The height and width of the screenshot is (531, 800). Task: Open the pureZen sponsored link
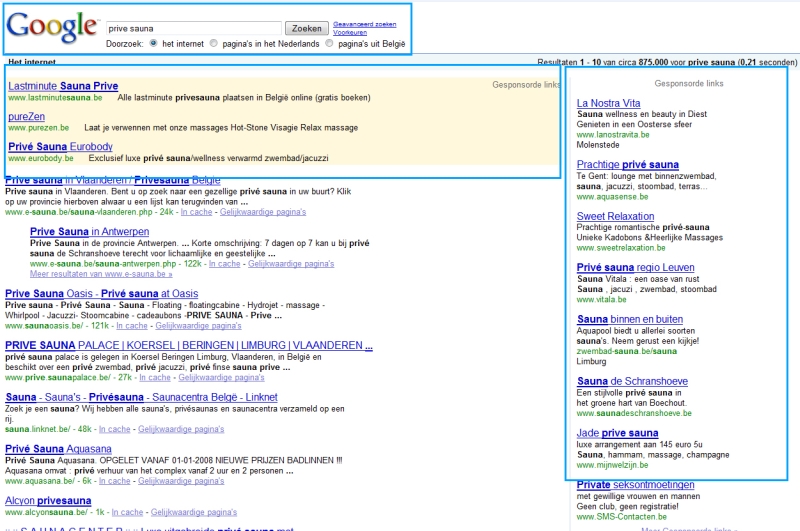27,116
